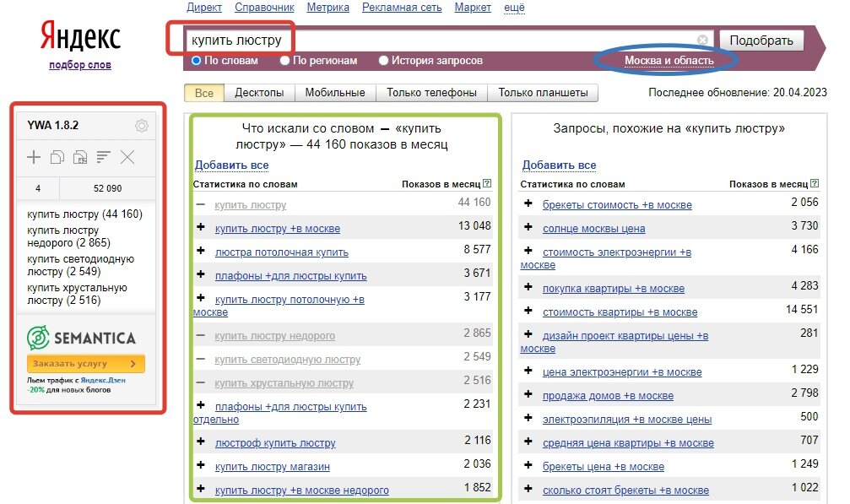Click YWA total count '52 090'
The image size is (850, 504).
(x=107, y=188)
